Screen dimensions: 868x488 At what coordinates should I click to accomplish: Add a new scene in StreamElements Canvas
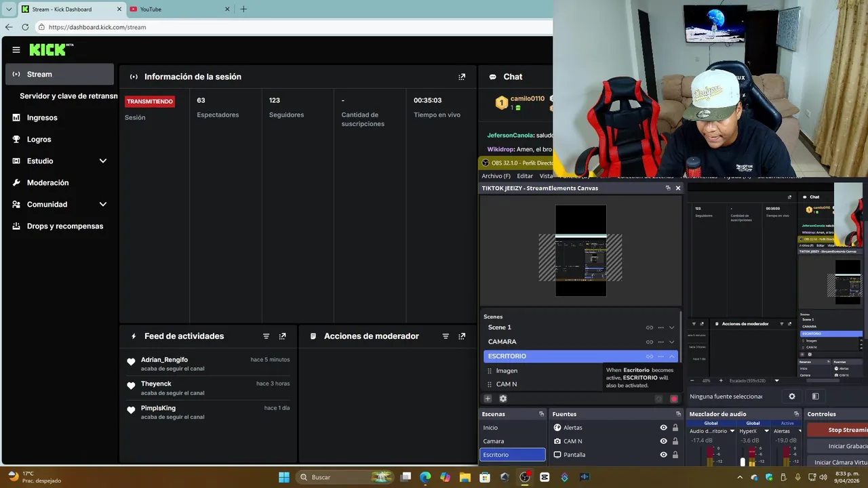click(x=488, y=399)
